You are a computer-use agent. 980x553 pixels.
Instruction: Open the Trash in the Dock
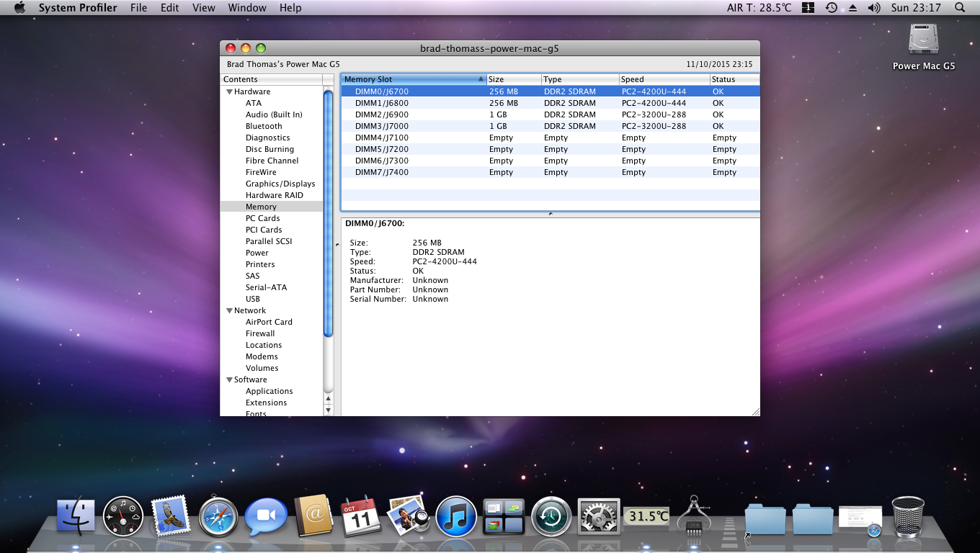(x=907, y=516)
